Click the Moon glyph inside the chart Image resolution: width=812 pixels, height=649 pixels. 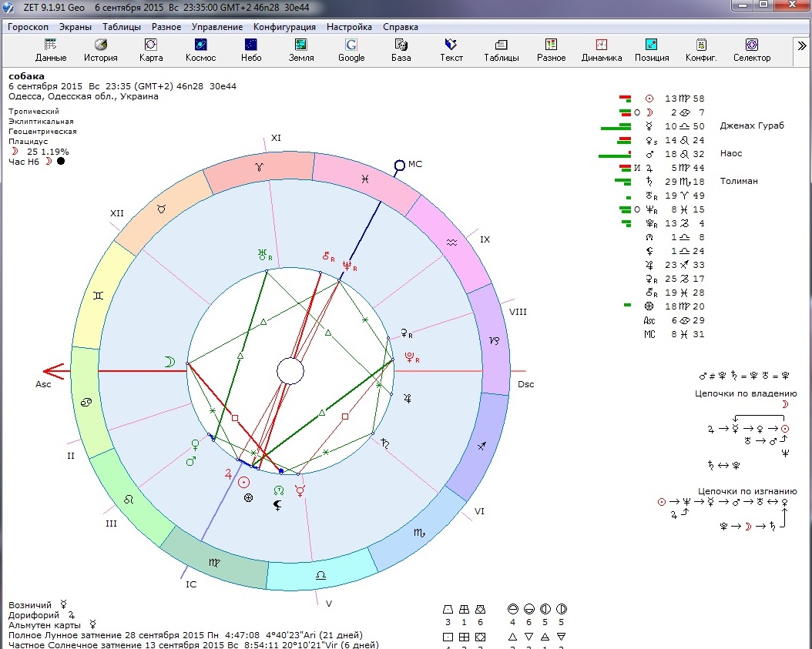coord(168,362)
